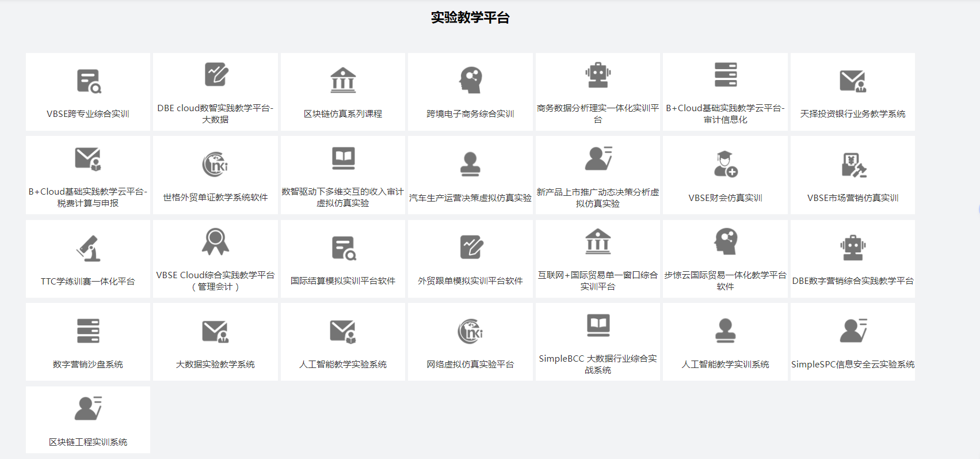Open the VBSE财会仿真实训 graduate icon
Image resolution: width=980 pixels, height=459 pixels.
click(x=725, y=164)
